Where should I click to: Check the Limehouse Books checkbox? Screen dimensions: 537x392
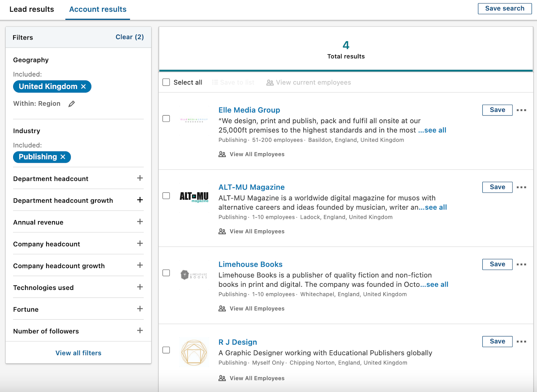coord(166,273)
